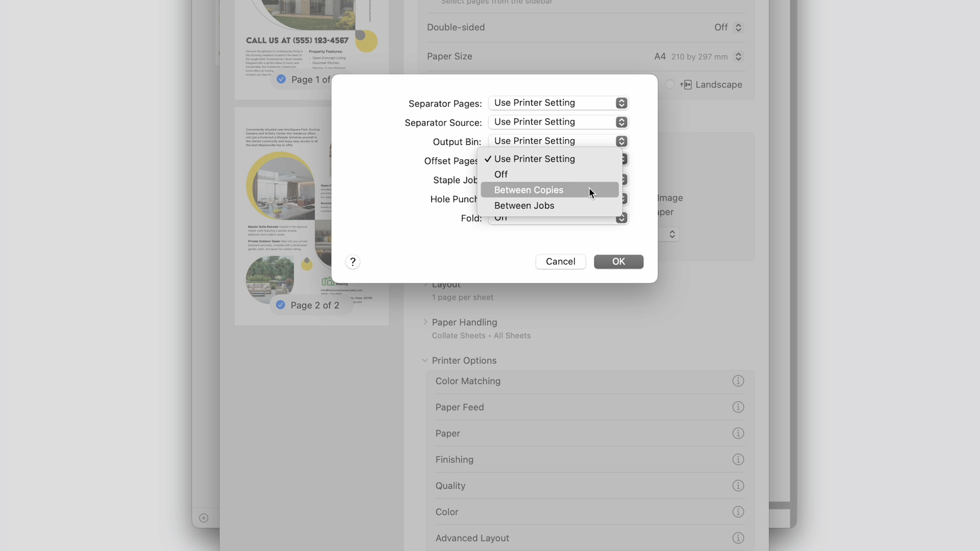
Task: Click the OK button
Action: (x=618, y=262)
